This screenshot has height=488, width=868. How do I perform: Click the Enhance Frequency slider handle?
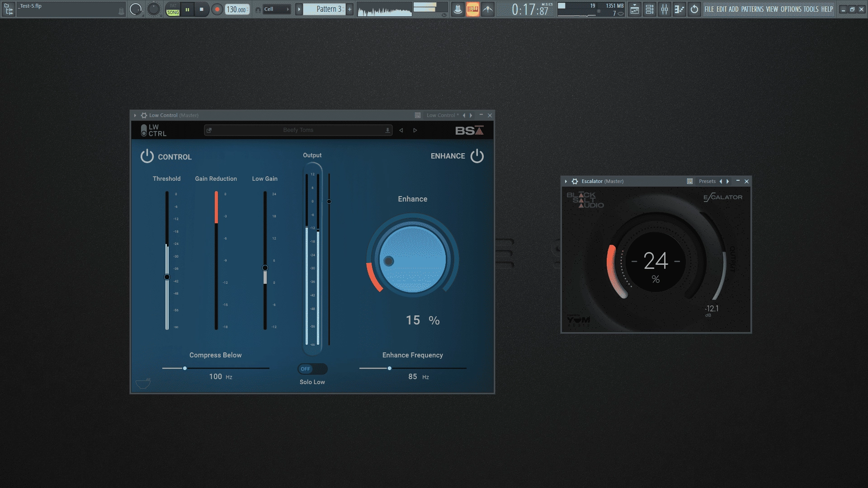389,368
